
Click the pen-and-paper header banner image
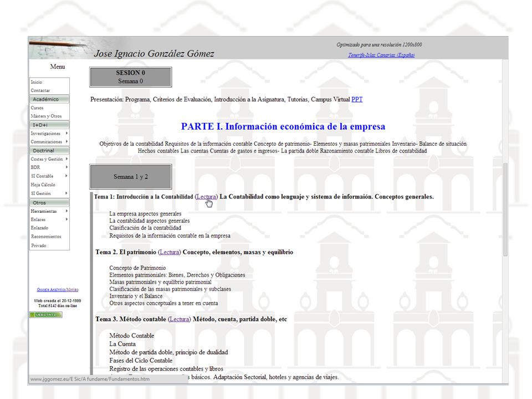(59, 48)
